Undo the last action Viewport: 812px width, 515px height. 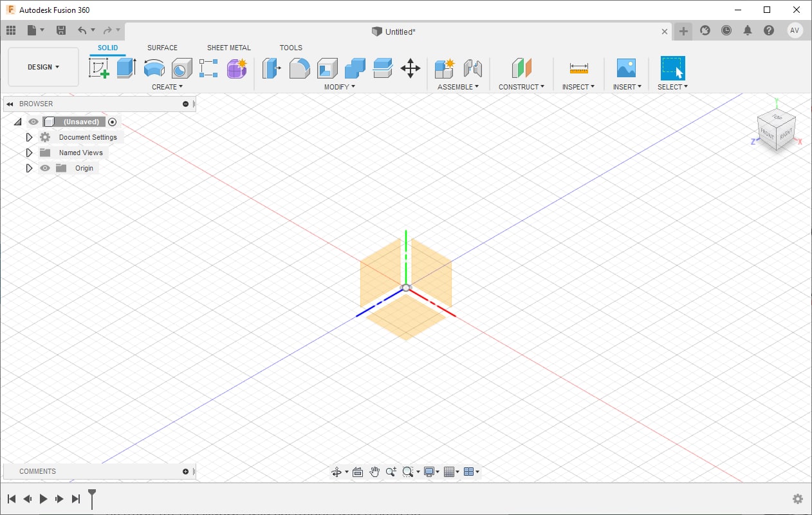(x=82, y=30)
